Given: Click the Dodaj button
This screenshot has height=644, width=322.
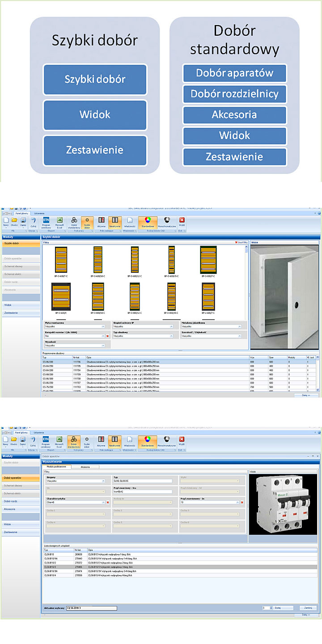Looking at the screenshot, I should pos(284,608).
